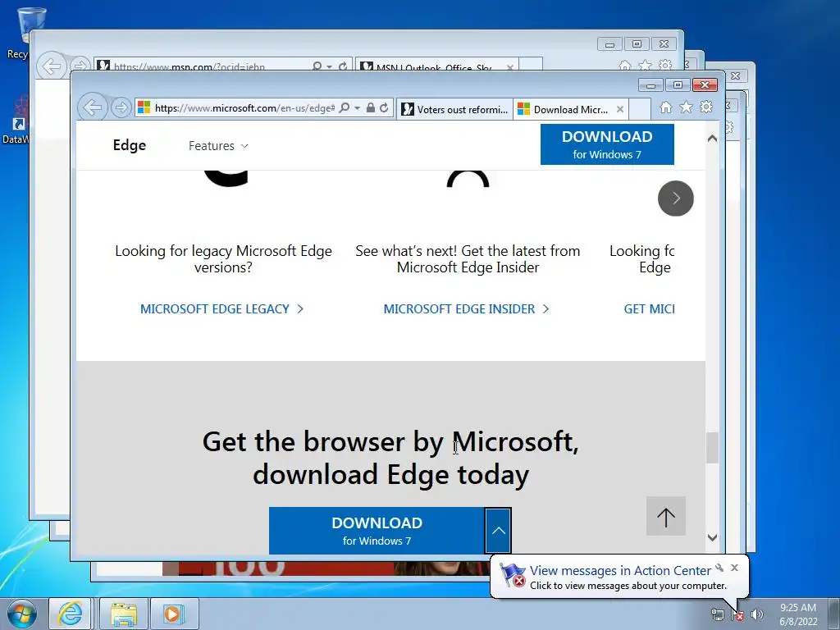840x630 pixels.
Task: Open Tools gear in the MSN window
Action: click(665, 66)
